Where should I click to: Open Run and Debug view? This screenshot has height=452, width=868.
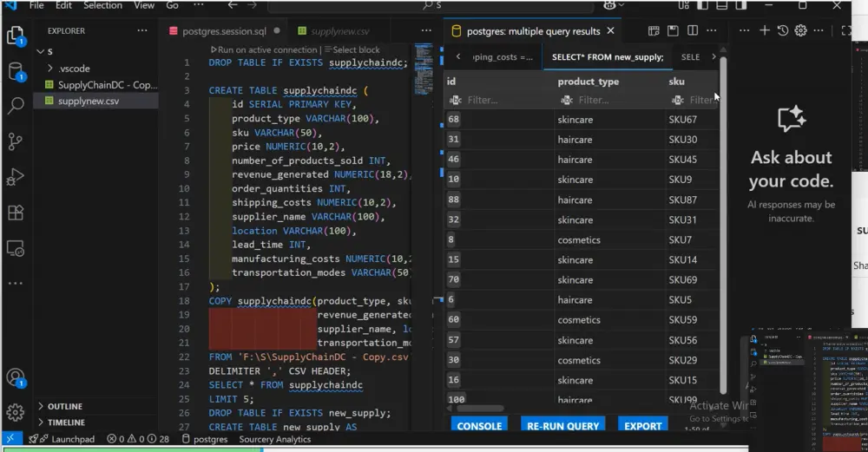(15, 178)
